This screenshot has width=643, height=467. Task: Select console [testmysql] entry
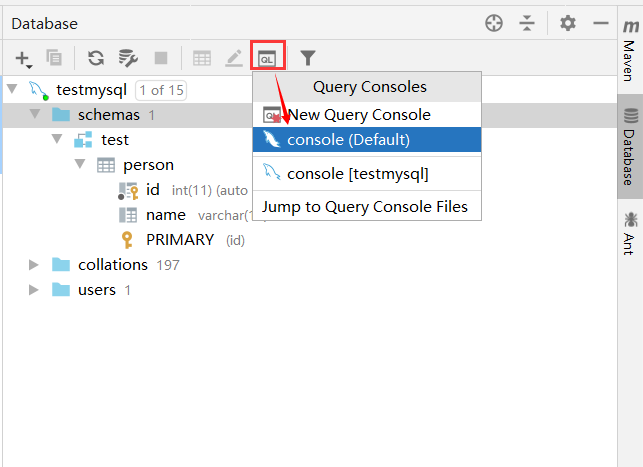pyautogui.click(x=367, y=174)
